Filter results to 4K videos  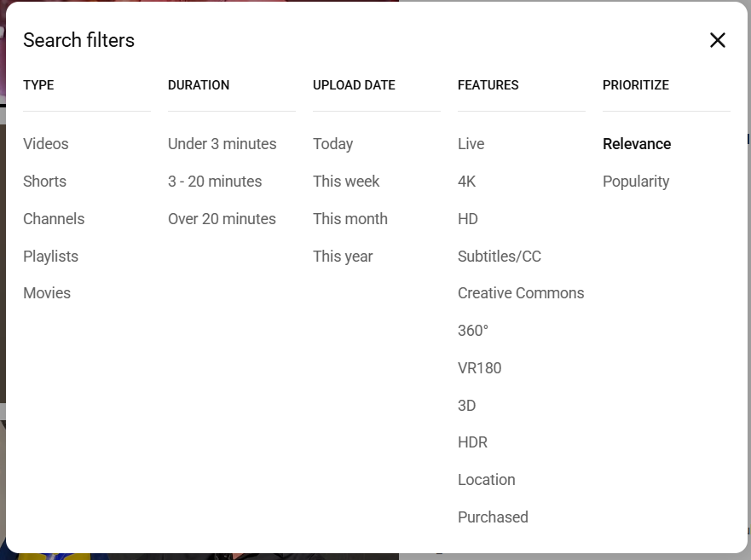pyautogui.click(x=466, y=182)
